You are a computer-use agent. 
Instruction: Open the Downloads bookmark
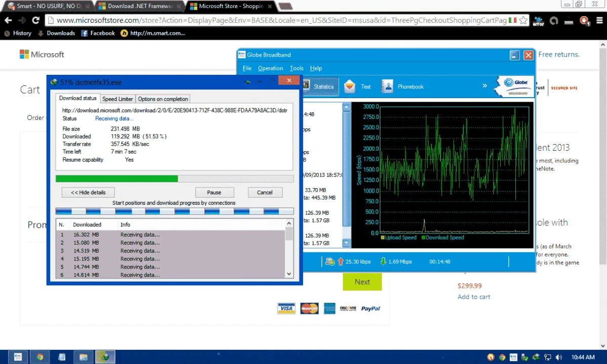click(56, 33)
